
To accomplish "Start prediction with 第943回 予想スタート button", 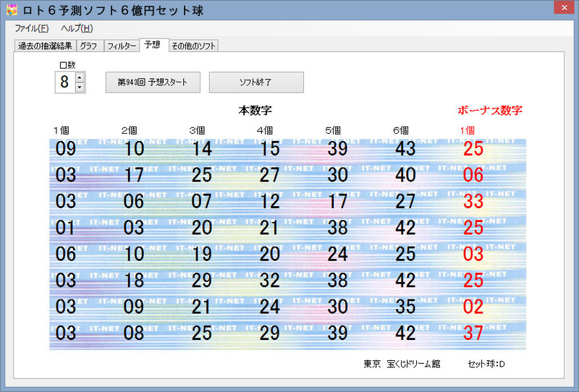I will 153,82.
